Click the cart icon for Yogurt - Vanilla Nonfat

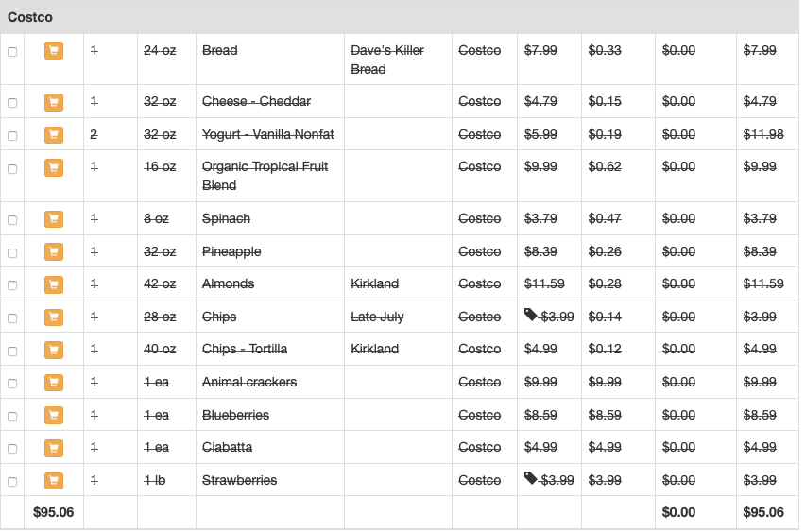pos(54,135)
